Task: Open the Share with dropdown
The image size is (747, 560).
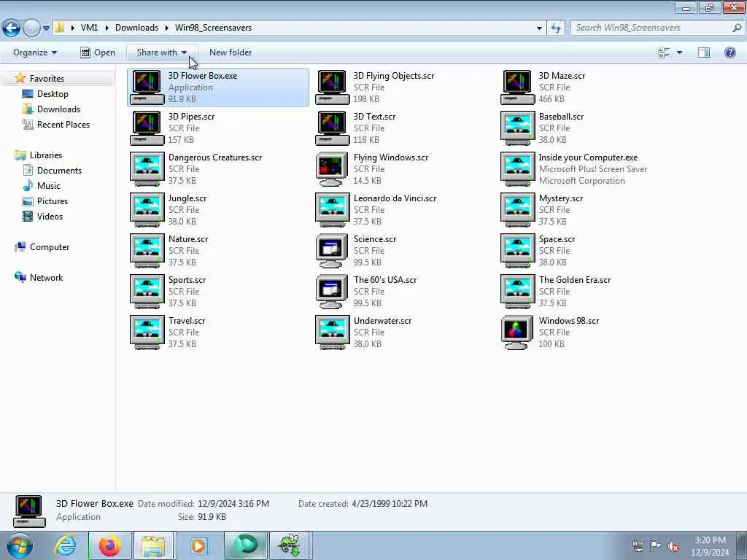Action: coord(162,52)
